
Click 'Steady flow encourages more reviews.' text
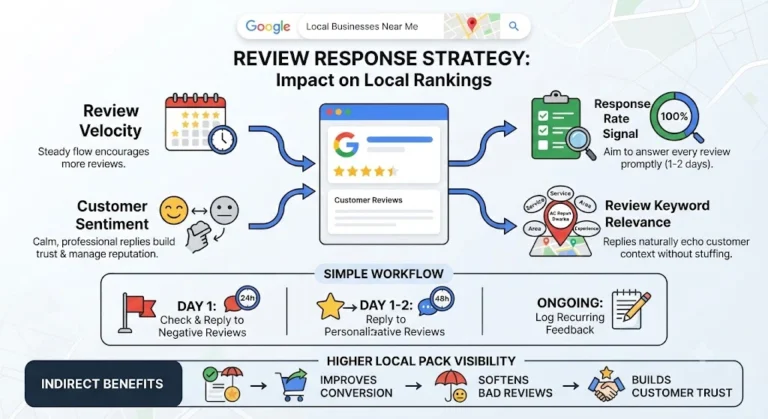point(94,158)
